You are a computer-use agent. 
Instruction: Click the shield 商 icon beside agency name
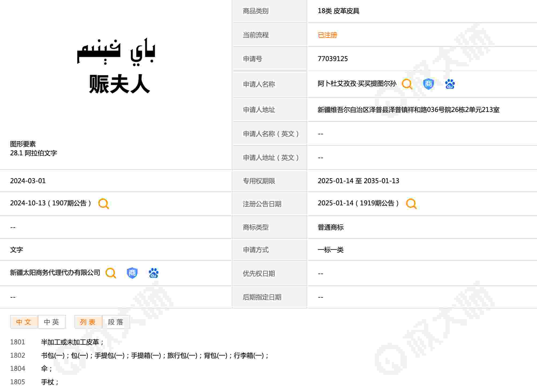[132, 273]
